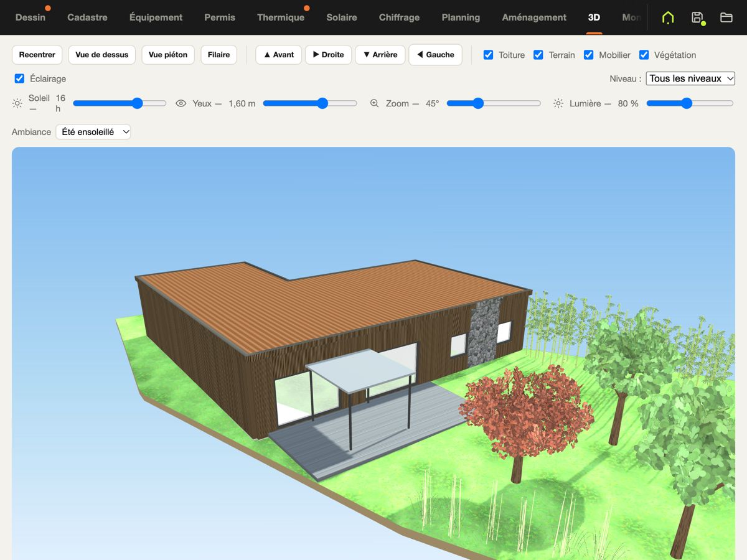The width and height of the screenshot is (747, 560).
Task: Open the Thermique tab
Action: click(281, 17)
